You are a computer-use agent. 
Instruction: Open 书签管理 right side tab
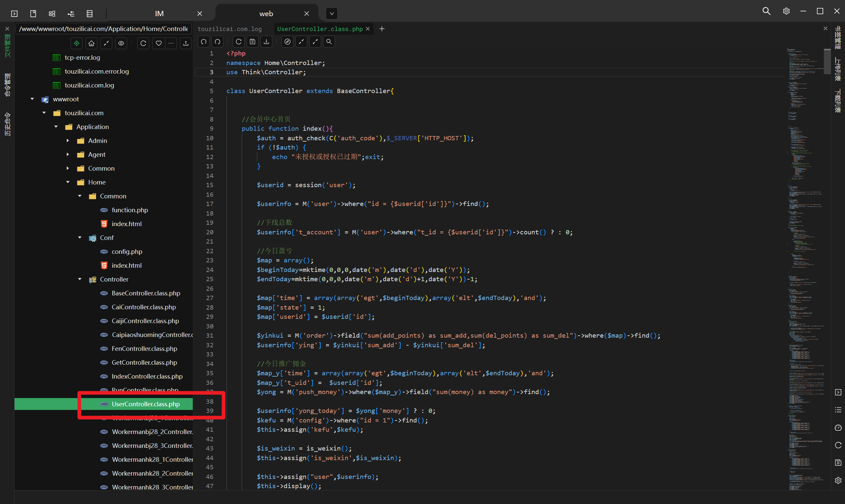[x=838, y=38]
